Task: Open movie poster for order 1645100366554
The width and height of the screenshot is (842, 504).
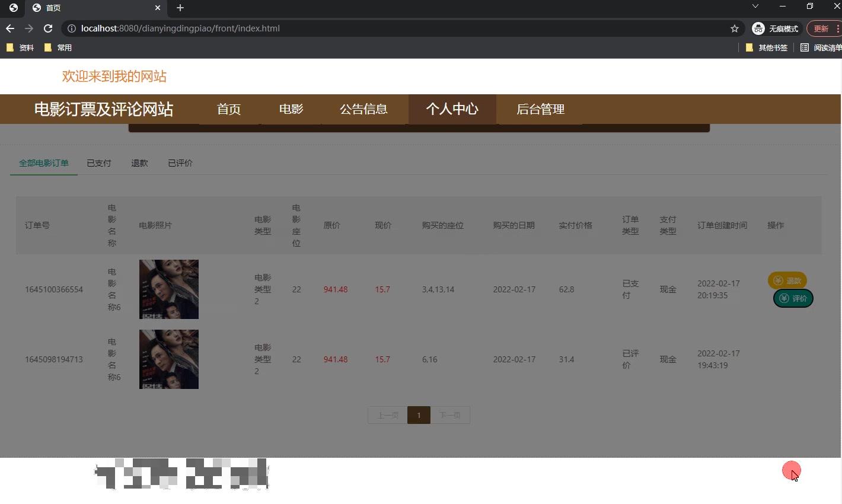Action: [x=169, y=289]
